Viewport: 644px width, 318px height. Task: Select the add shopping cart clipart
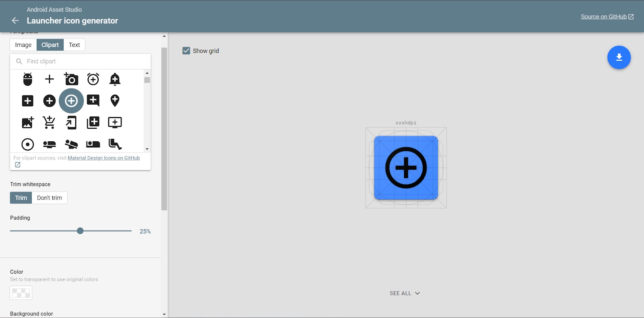(50, 122)
